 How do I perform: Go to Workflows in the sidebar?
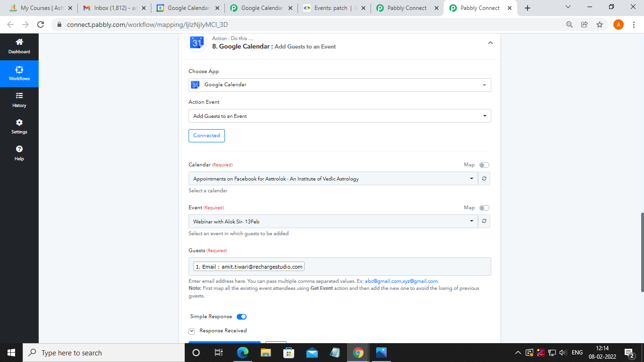[x=19, y=74]
